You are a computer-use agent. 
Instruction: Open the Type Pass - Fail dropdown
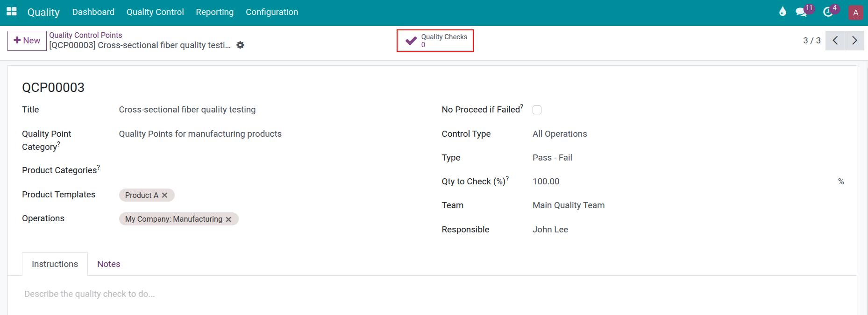point(688,158)
